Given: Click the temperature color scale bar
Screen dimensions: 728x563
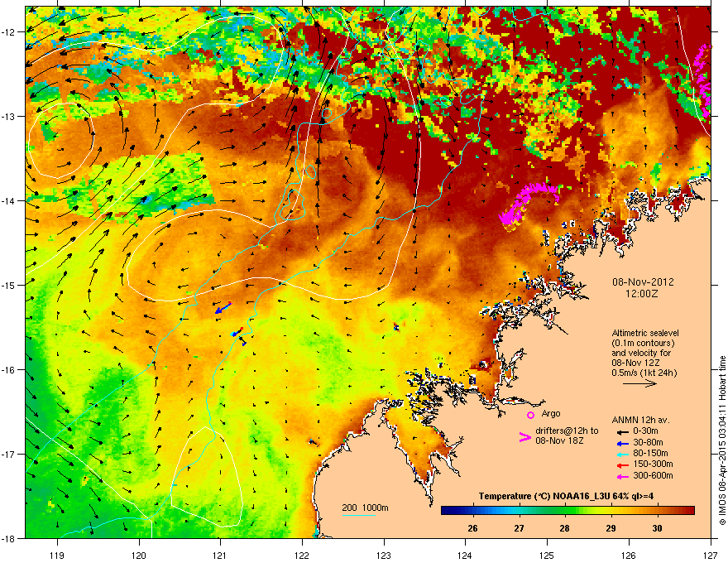Looking at the screenshot, I should pyautogui.click(x=568, y=511).
